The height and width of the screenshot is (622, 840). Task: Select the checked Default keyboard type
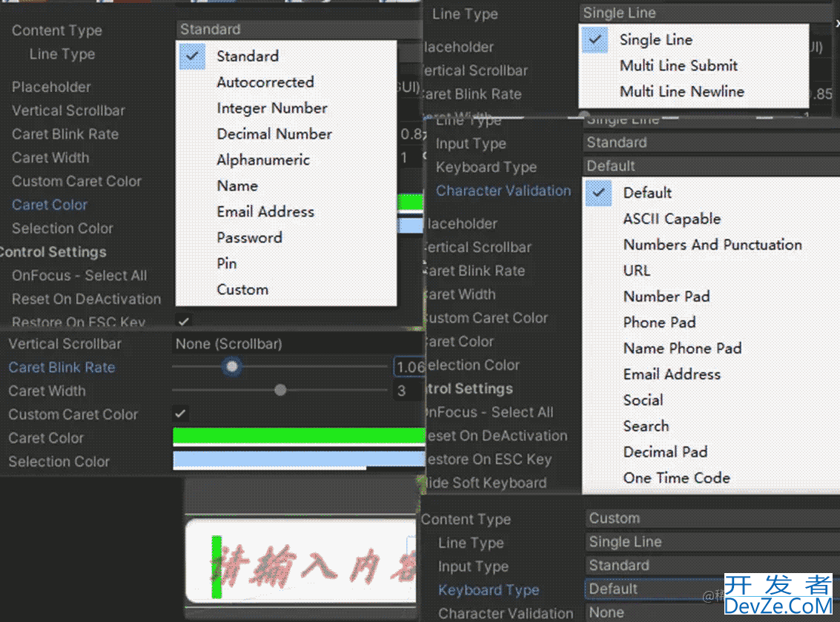pos(647,193)
